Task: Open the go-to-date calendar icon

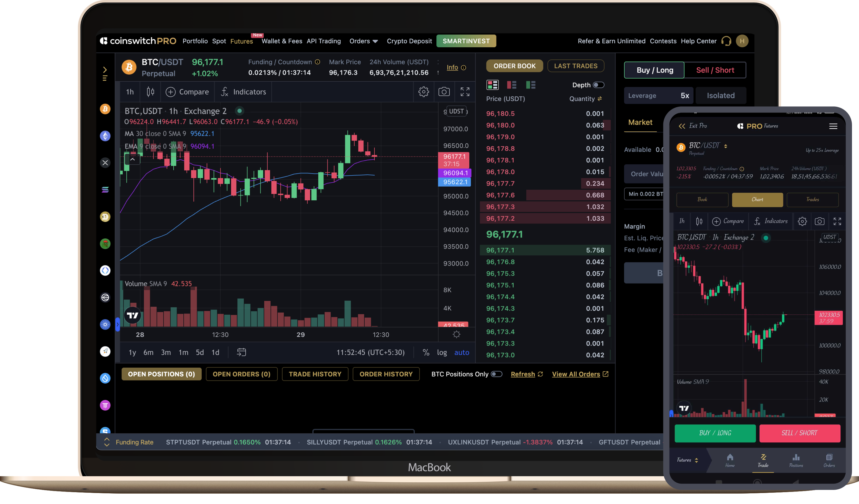Action: [241, 352]
